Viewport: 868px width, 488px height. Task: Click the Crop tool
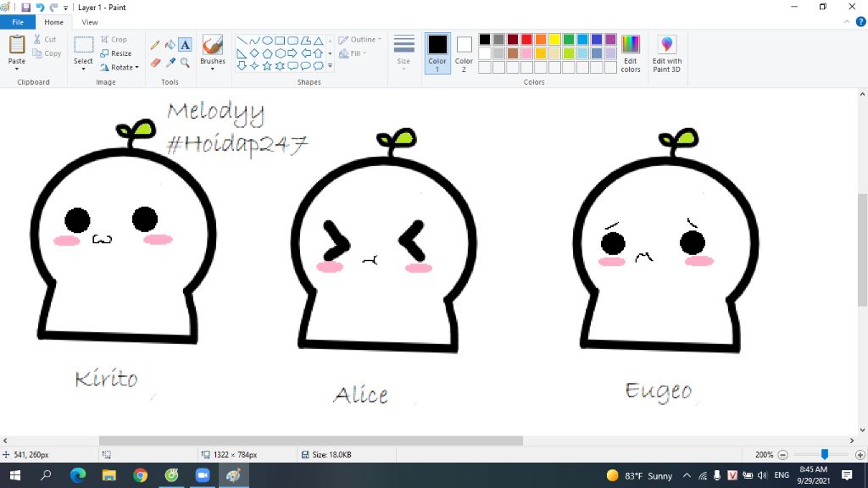click(114, 39)
